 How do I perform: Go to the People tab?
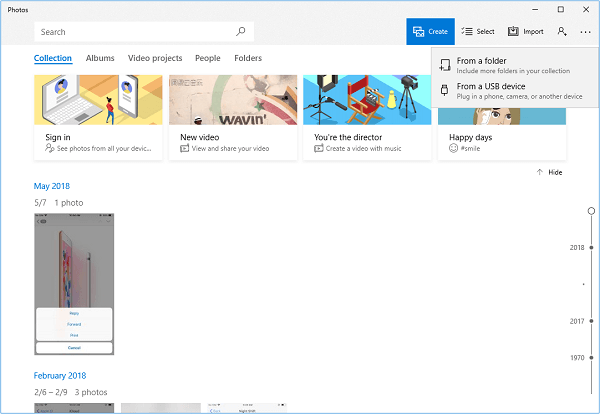(208, 59)
